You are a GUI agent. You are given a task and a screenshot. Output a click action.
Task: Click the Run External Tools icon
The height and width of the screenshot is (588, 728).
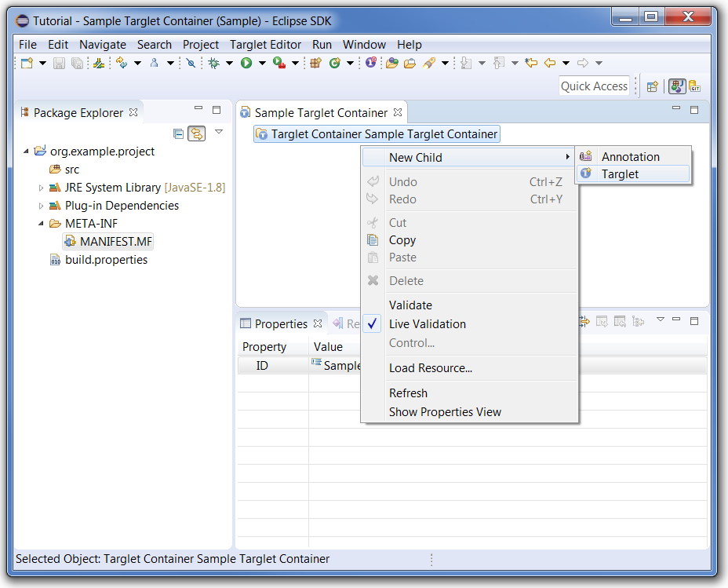click(279, 63)
